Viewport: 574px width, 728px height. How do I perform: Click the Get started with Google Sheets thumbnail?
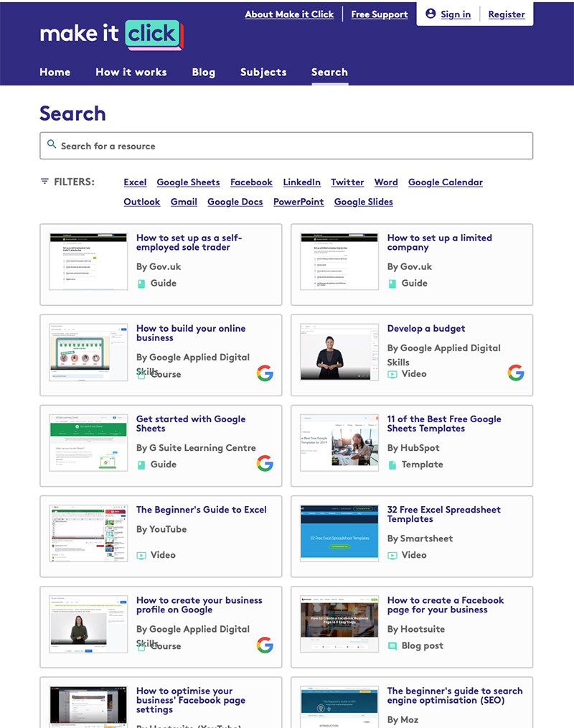coord(88,443)
